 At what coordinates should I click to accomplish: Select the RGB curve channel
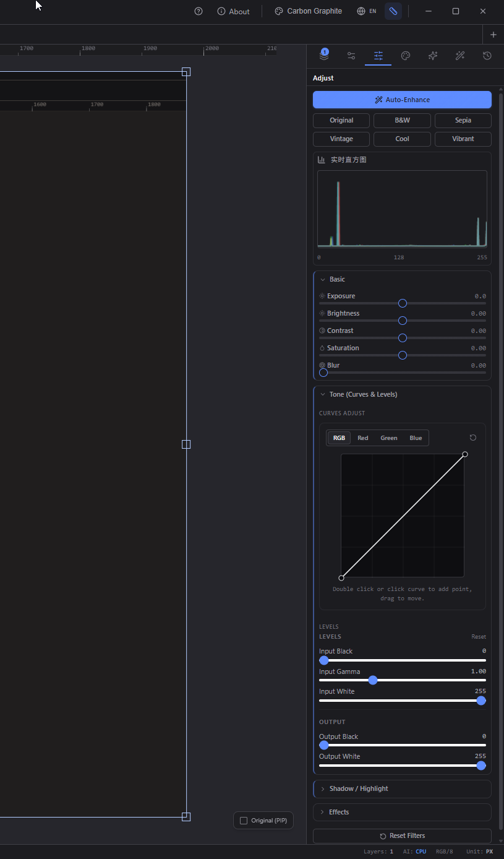tap(339, 438)
